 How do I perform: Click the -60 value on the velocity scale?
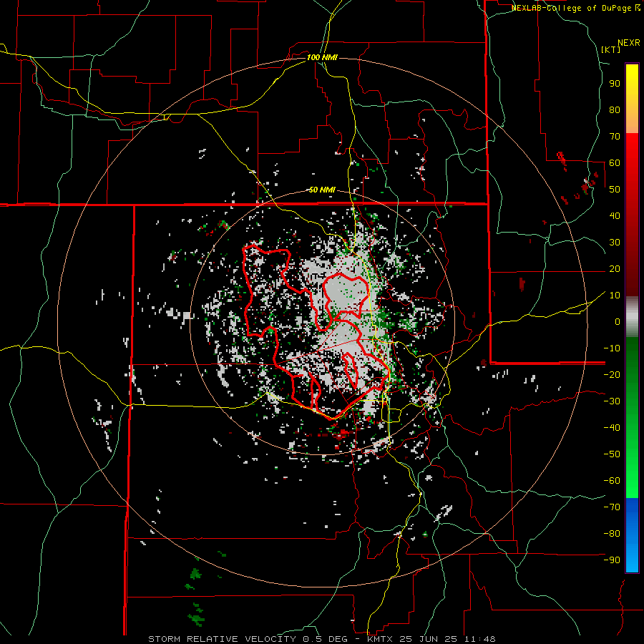point(612,481)
